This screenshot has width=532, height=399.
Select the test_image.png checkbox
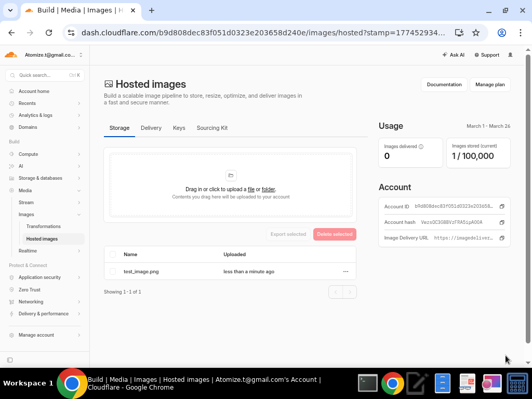coord(112,271)
